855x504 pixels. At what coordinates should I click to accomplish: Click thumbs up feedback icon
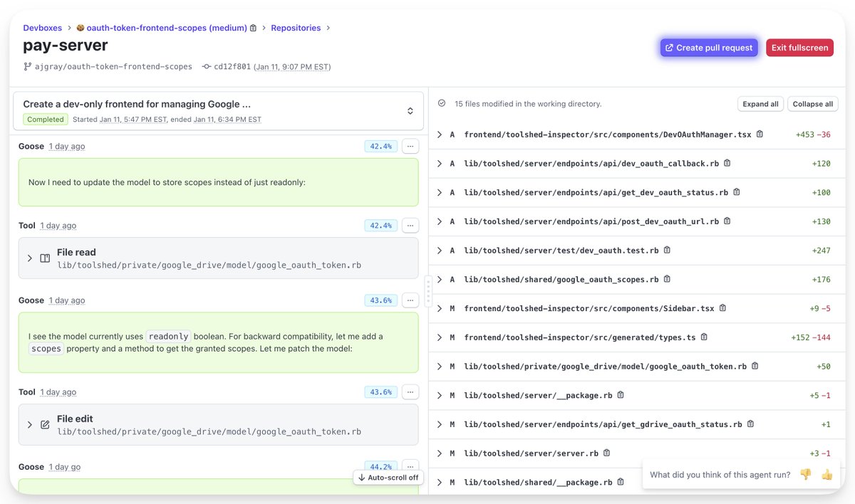click(x=826, y=474)
